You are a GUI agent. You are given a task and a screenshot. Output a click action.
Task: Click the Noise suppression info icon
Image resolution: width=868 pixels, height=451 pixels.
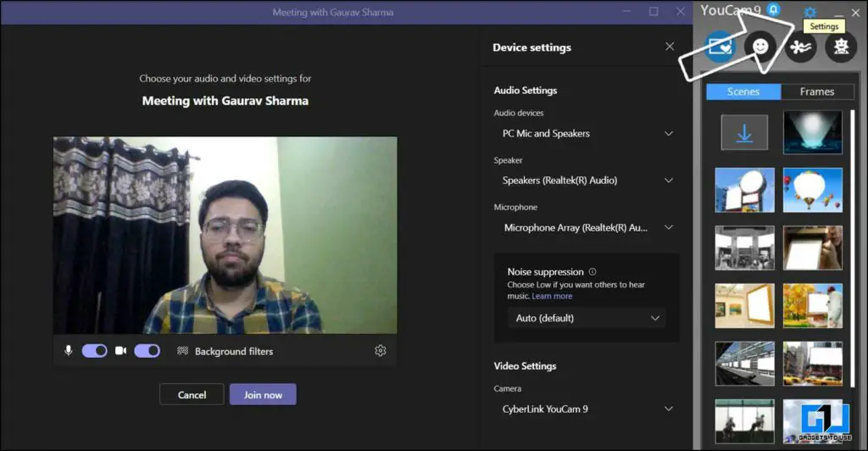(593, 272)
